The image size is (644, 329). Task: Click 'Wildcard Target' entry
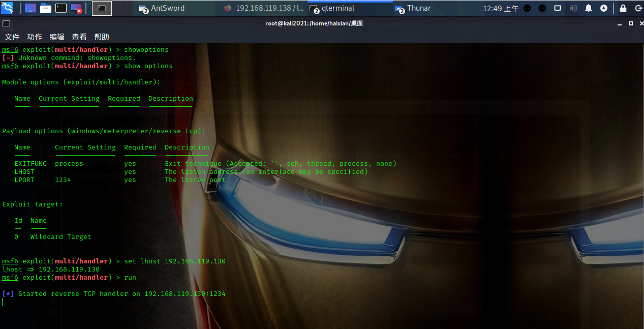[x=61, y=237]
